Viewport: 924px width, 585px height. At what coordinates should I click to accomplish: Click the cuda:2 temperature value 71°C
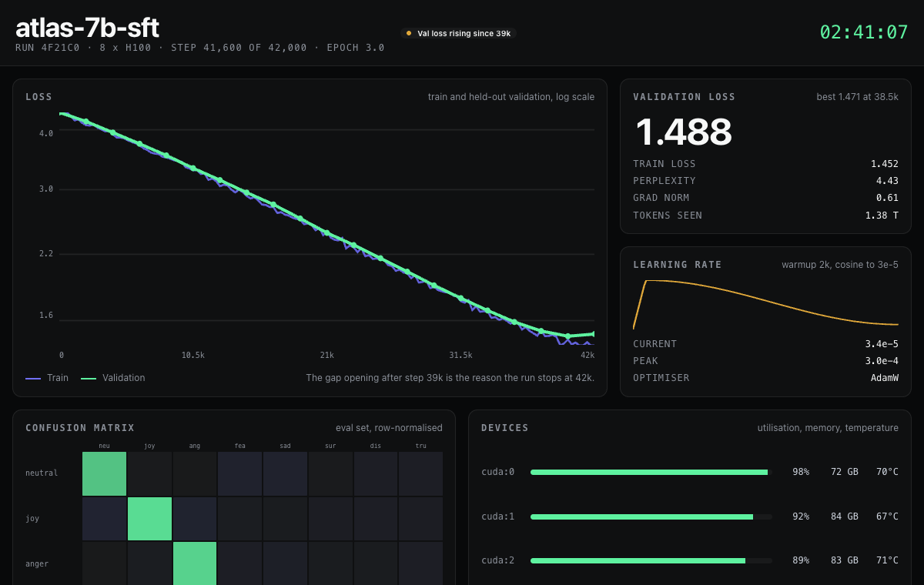[x=887, y=561]
